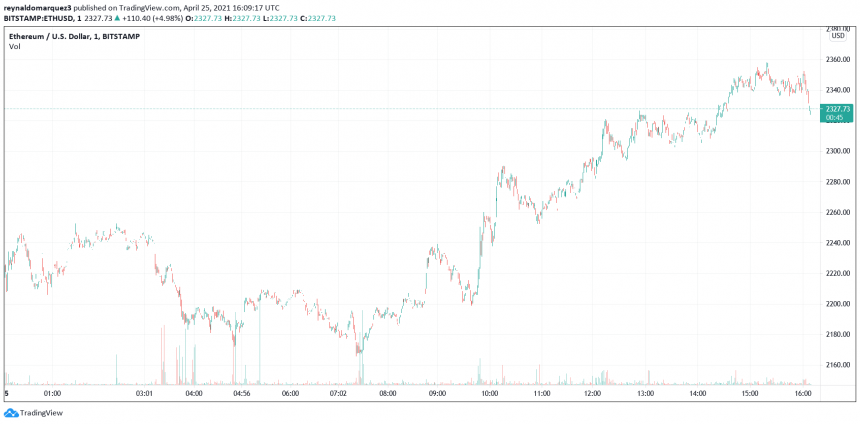
Task: Click the 2360.00 price axis label
Action: tap(838, 60)
